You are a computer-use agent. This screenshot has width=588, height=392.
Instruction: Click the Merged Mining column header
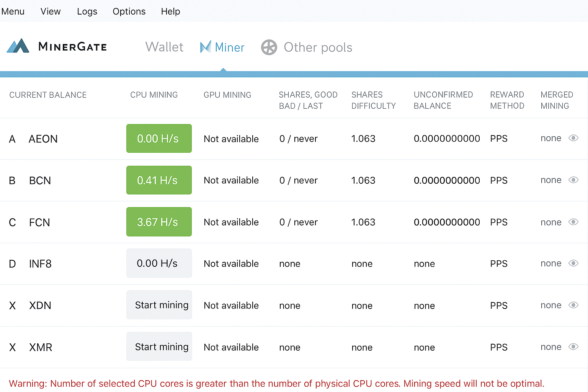(x=557, y=100)
